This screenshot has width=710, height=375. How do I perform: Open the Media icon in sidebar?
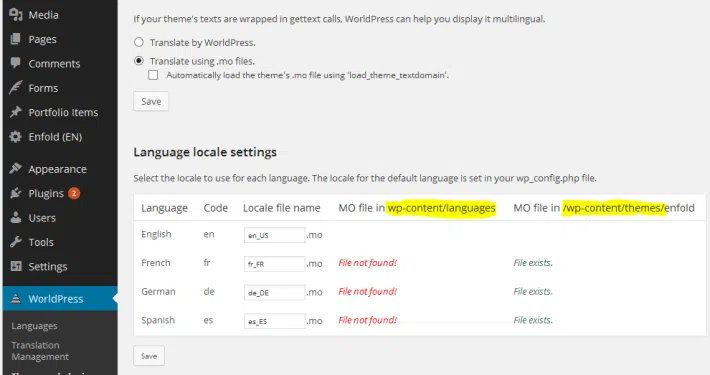coord(16,15)
